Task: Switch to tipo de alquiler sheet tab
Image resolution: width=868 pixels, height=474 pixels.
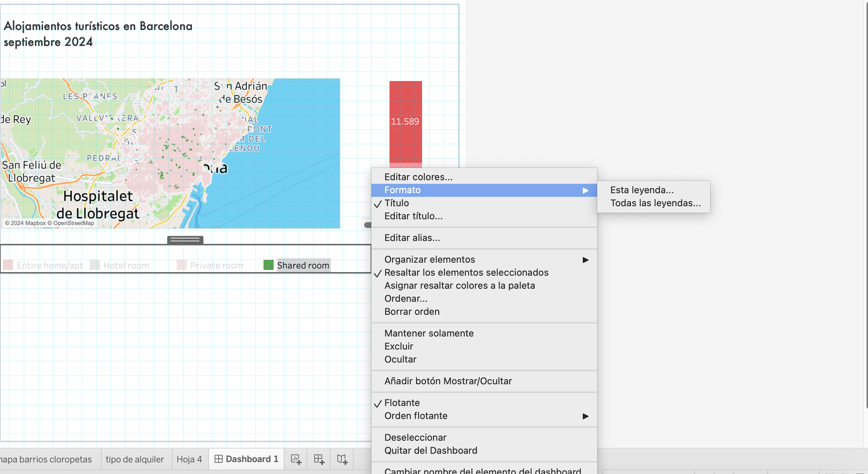Action: [x=135, y=459]
